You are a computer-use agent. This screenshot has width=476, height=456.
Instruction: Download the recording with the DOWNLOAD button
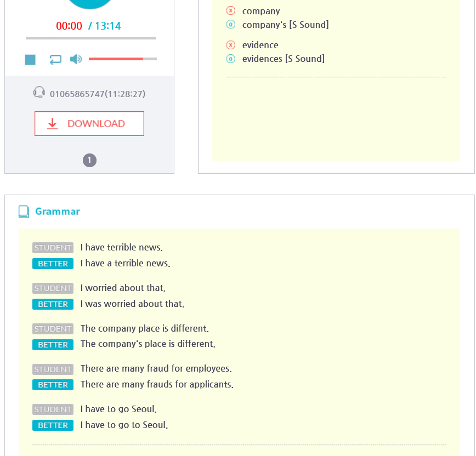89,124
